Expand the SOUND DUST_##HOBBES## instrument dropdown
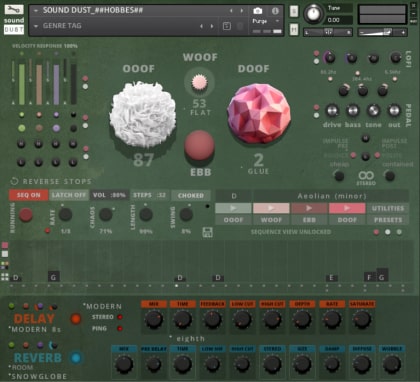 point(36,10)
